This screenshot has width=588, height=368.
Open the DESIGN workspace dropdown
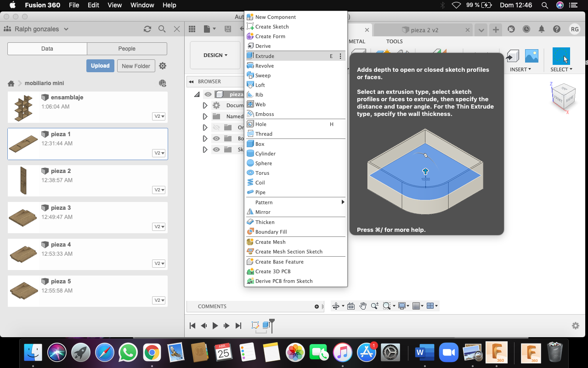point(215,55)
